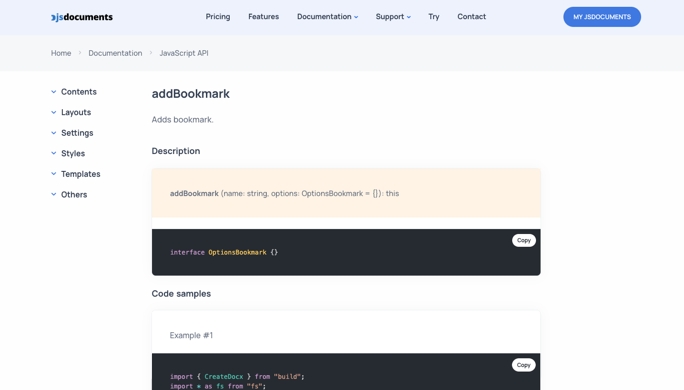Click the 'Adds bookmark.' summary text
Viewport: 684px width, 390px height.
coord(182,120)
